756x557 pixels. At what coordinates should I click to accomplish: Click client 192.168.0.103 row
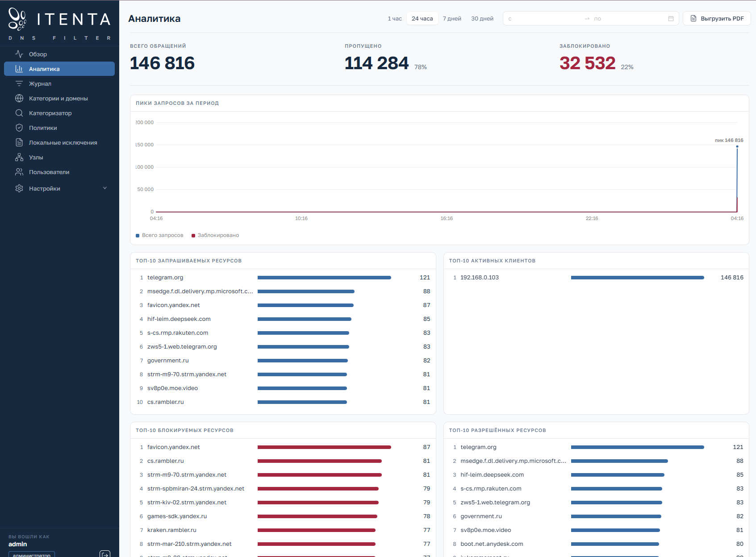click(x=596, y=278)
